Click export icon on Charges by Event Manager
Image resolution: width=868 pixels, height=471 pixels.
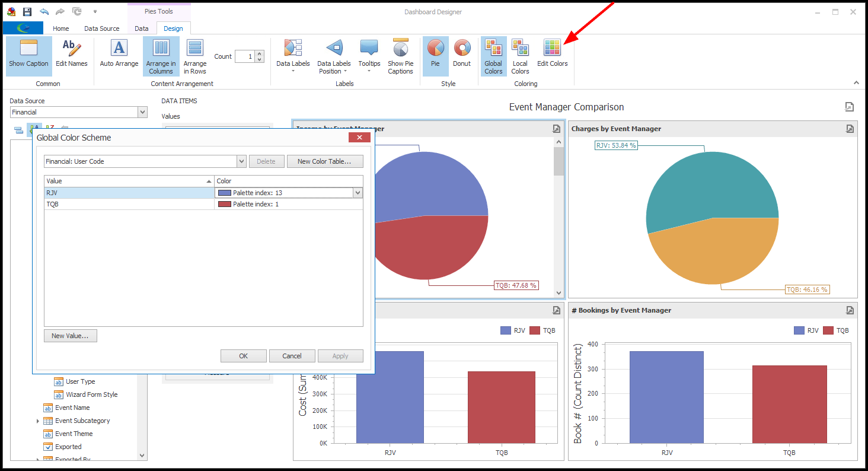click(x=850, y=129)
